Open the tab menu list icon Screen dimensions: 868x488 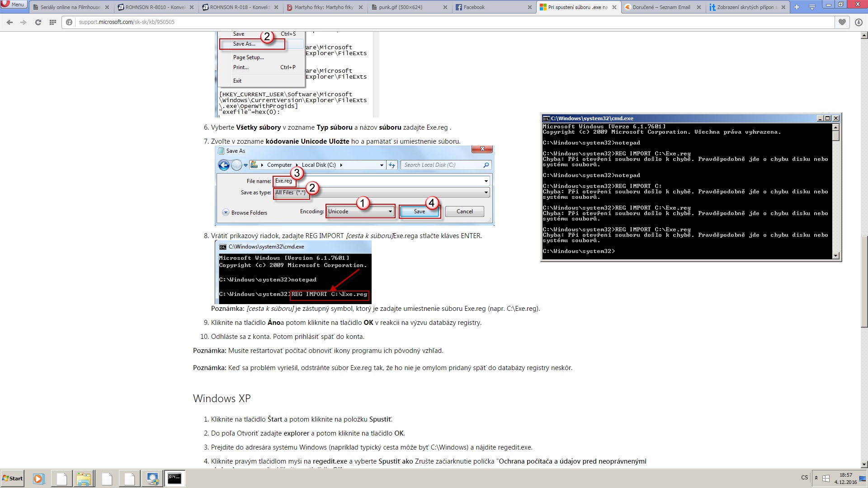pyautogui.click(x=812, y=7)
